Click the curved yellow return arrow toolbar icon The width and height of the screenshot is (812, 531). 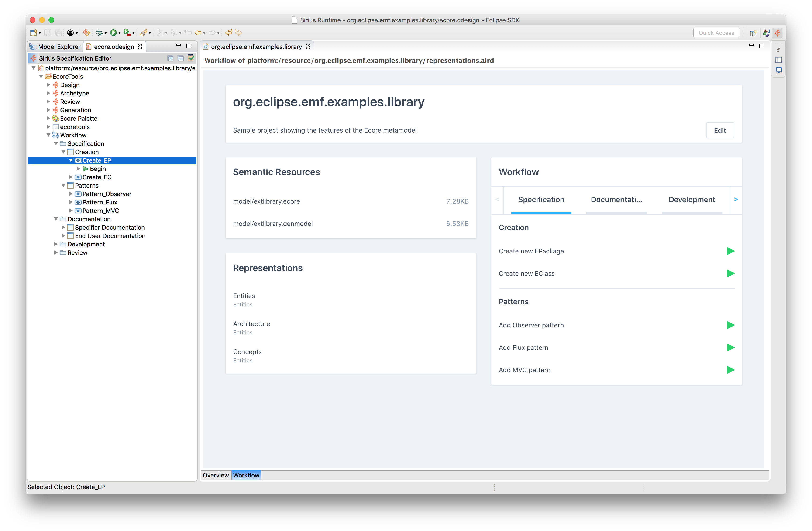pos(229,33)
